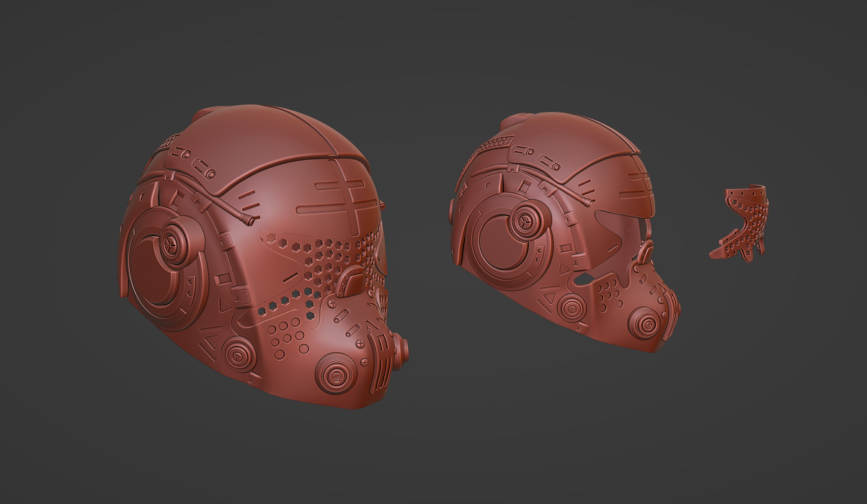
Task: Select the round jaw bolt on large helmet
Action: [237, 354]
